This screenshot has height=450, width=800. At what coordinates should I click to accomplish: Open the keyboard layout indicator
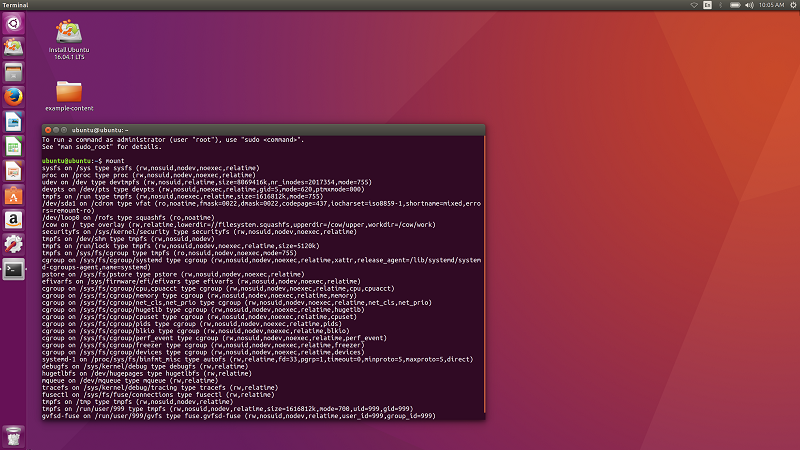707,5
